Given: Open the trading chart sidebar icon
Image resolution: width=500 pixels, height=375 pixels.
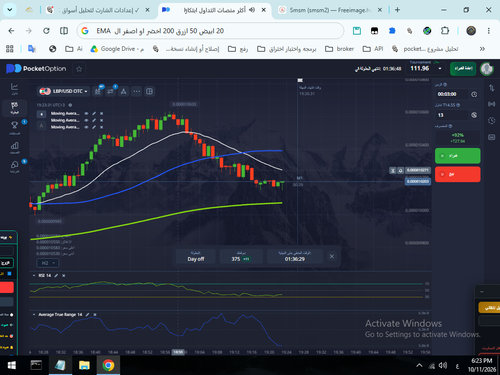Looking at the screenshot, I should (x=14, y=89).
